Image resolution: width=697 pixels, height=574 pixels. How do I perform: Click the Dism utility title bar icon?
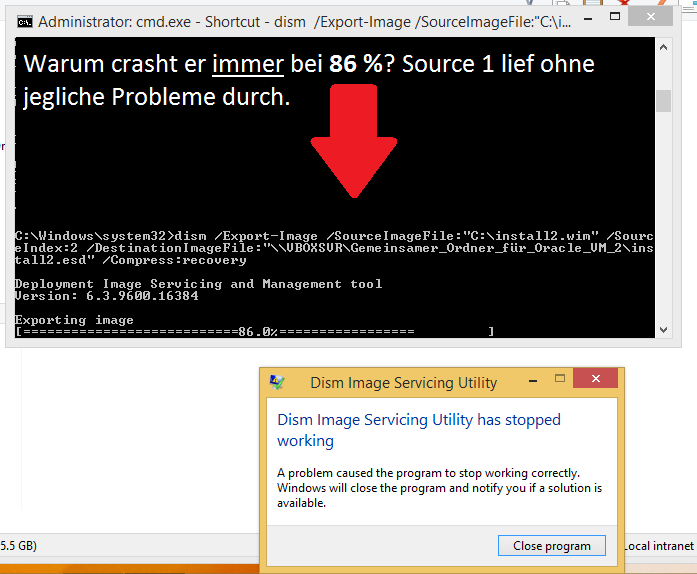(x=277, y=382)
